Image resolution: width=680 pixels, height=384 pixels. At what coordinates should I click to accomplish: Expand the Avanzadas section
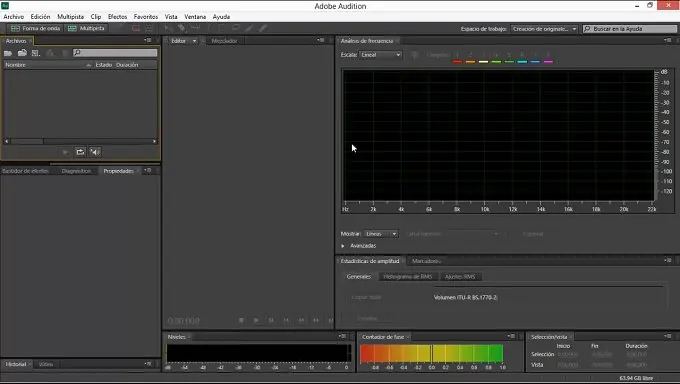[343, 246]
